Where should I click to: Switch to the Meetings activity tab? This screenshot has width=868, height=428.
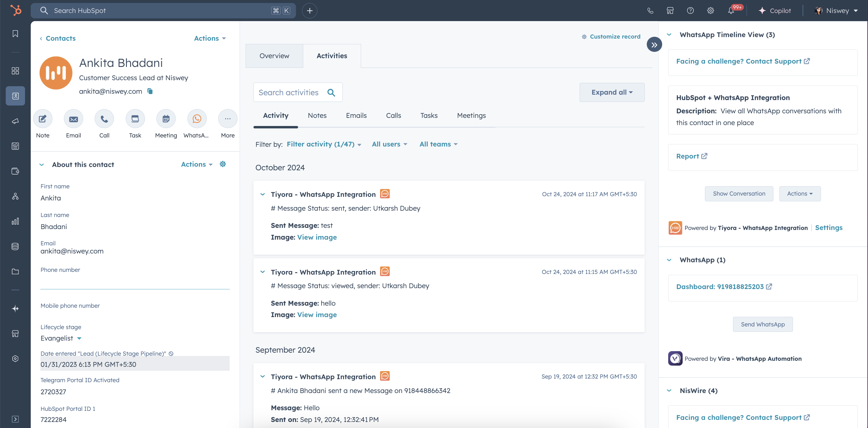tap(471, 116)
